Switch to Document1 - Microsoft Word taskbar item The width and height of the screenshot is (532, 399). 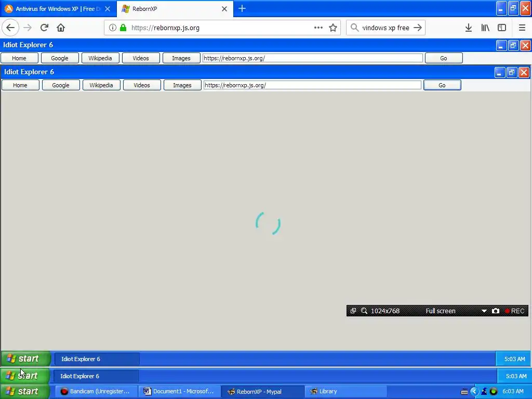pyautogui.click(x=179, y=392)
